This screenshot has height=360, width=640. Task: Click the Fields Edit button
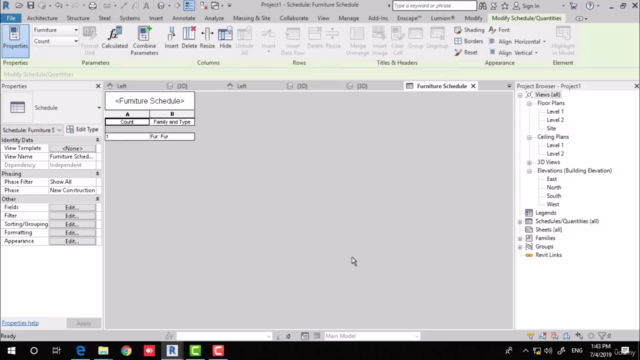(72, 207)
